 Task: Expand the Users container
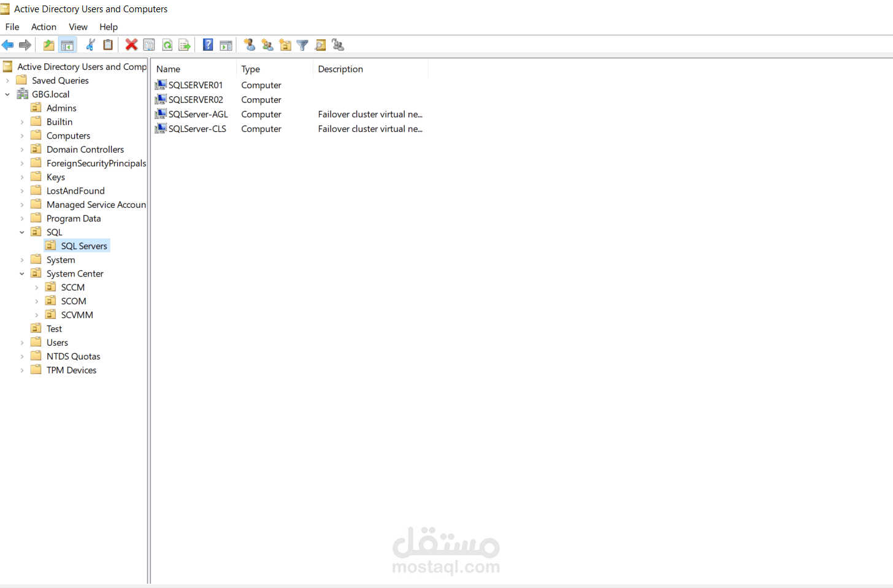point(22,343)
